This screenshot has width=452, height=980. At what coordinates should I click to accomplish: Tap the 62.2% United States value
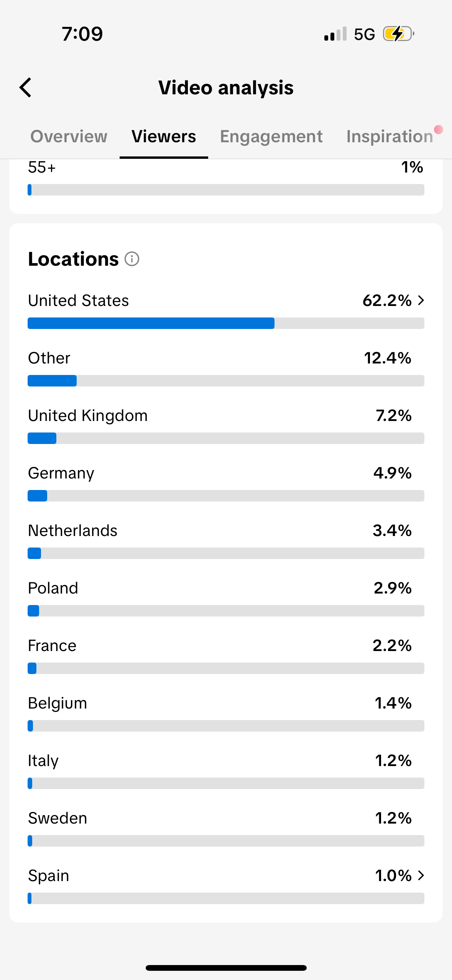click(x=387, y=301)
